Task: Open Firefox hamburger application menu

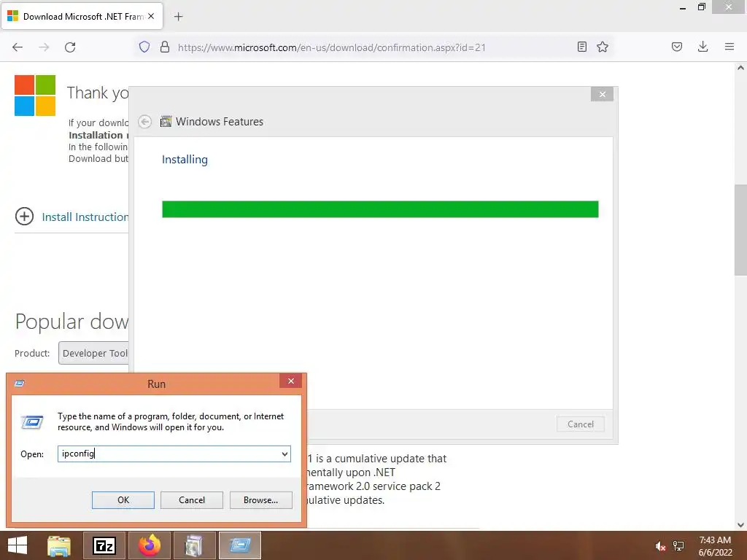Action: coord(729,47)
